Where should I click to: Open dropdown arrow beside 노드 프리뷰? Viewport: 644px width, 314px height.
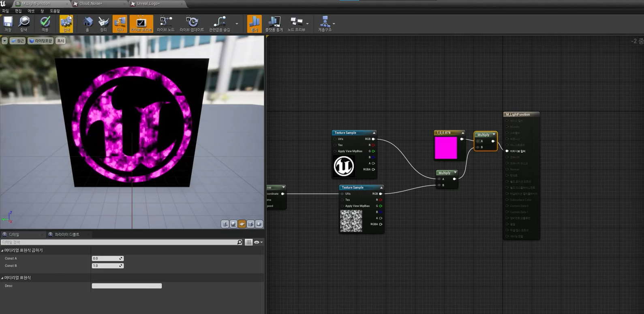click(308, 24)
